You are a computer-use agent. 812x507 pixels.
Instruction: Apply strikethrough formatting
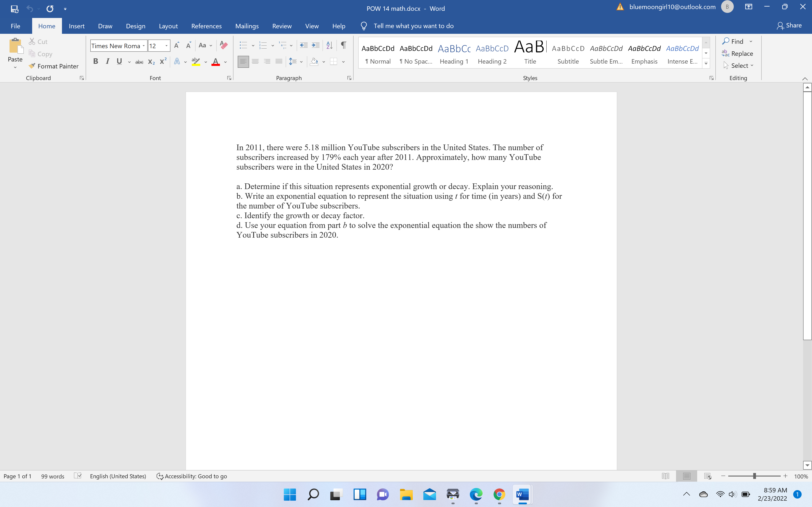pyautogui.click(x=140, y=62)
